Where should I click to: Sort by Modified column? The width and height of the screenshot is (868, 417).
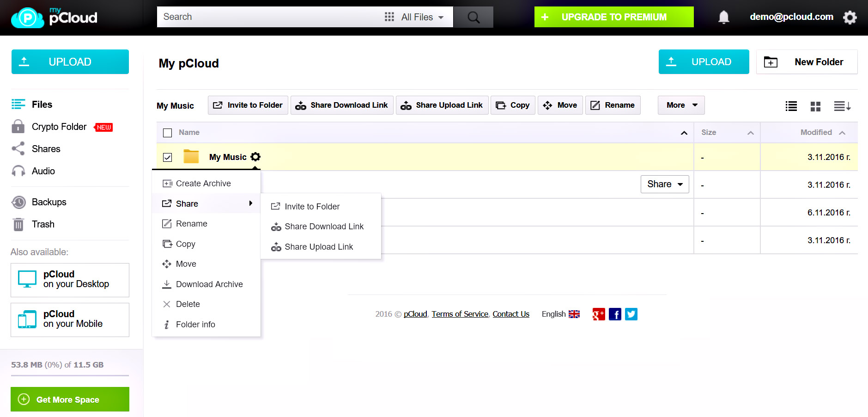tap(809, 132)
